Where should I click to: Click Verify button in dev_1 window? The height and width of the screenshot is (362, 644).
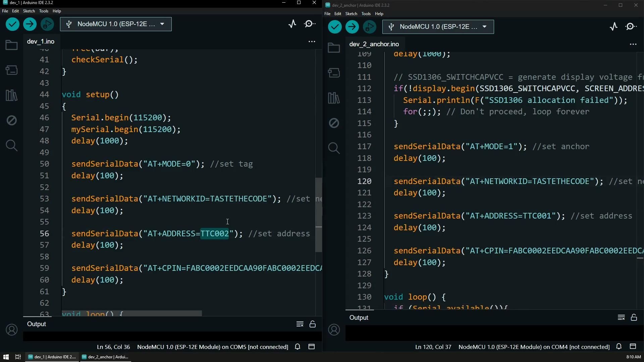click(12, 24)
